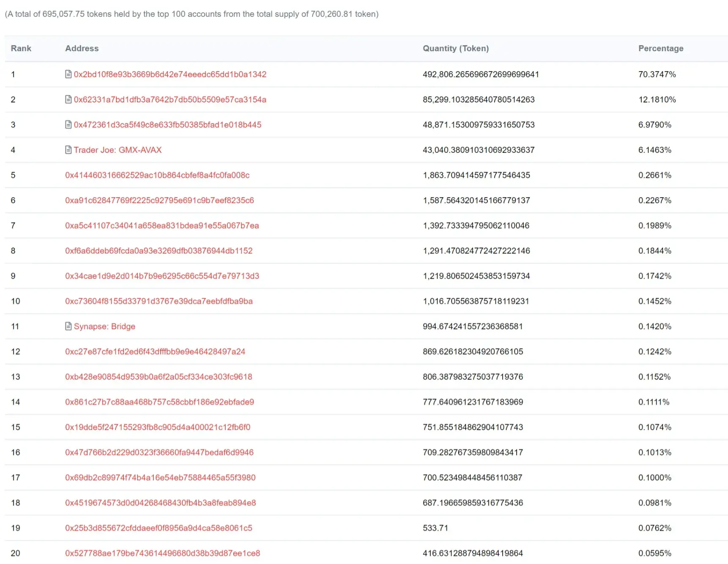The height and width of the screenshot is (564, 728).
Task: Click the Address column header
Action: (82, 48)
